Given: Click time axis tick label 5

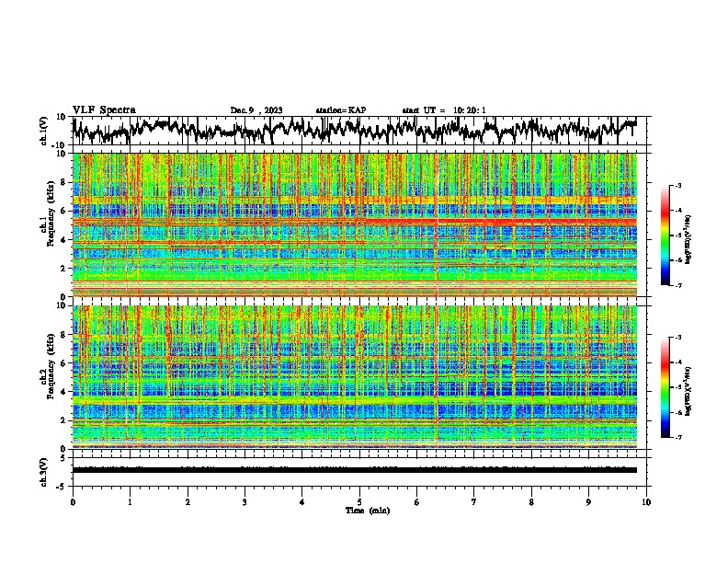Looking at the screenshot, I should (x=359, y=502).
